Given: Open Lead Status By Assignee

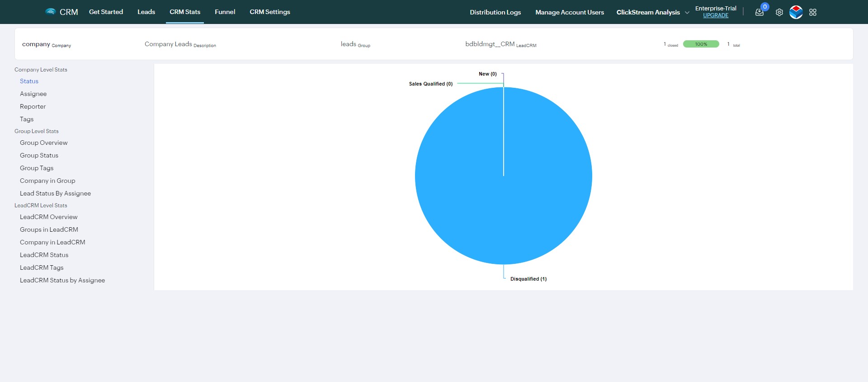Looking at the screenshot, I should (55, 193).
